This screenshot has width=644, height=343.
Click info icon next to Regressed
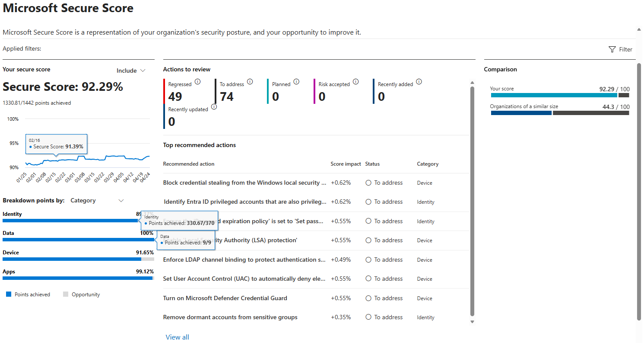pyautogui.click(x=197, y=81)
